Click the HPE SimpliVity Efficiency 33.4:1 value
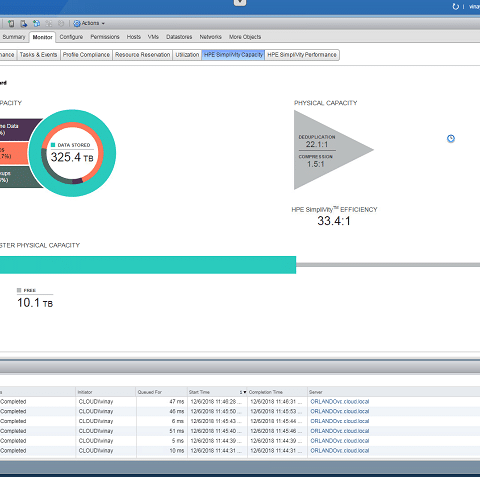This screenshot has width=480, height=477. 334,221
